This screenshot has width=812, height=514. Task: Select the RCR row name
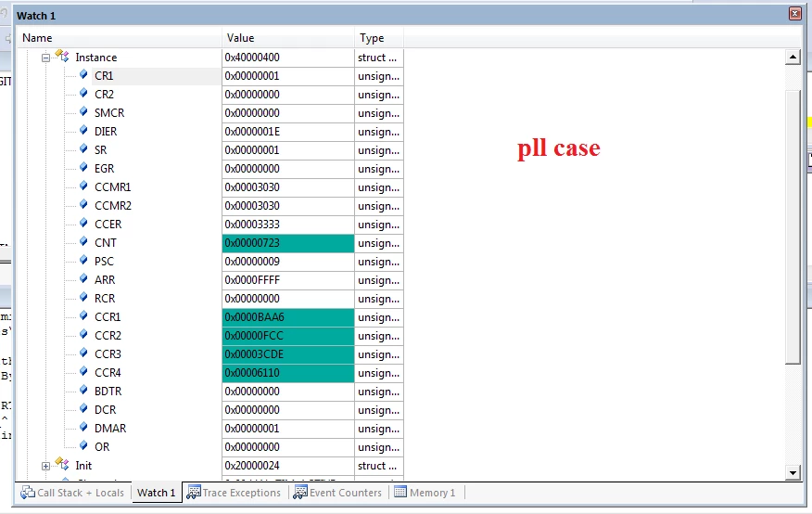coord(105,299)
